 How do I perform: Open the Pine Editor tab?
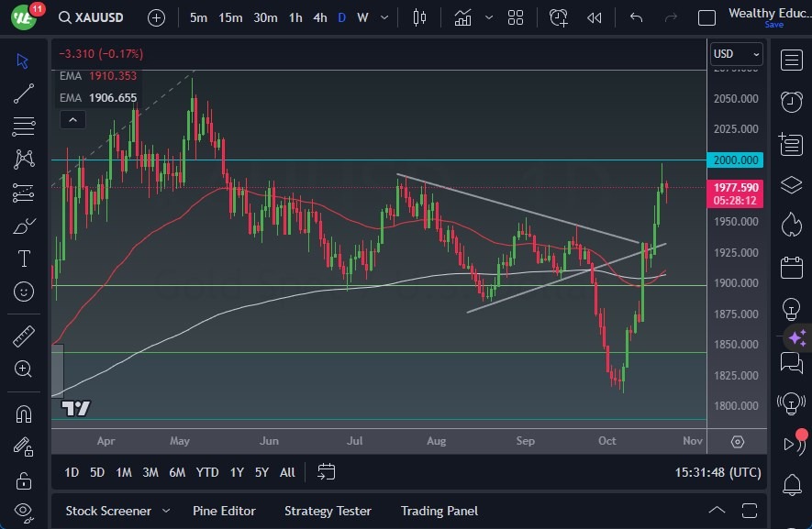(x=224, y=511)
